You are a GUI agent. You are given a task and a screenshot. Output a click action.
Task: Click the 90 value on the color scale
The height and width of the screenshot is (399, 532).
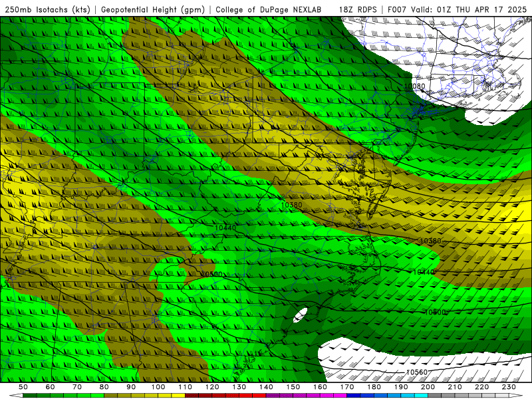pos(131,387)
